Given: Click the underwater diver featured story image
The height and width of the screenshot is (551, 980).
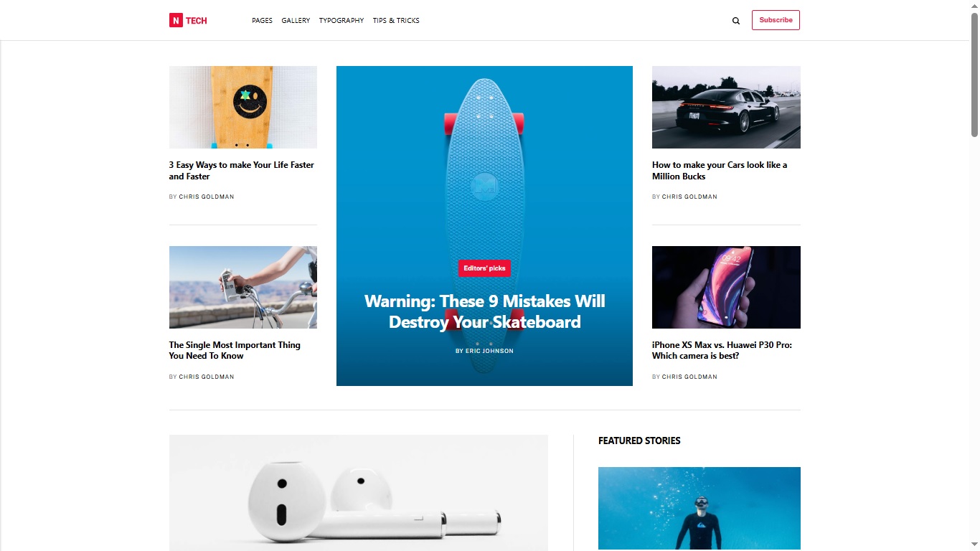Looking at the screenshot, I should point(699,509).
